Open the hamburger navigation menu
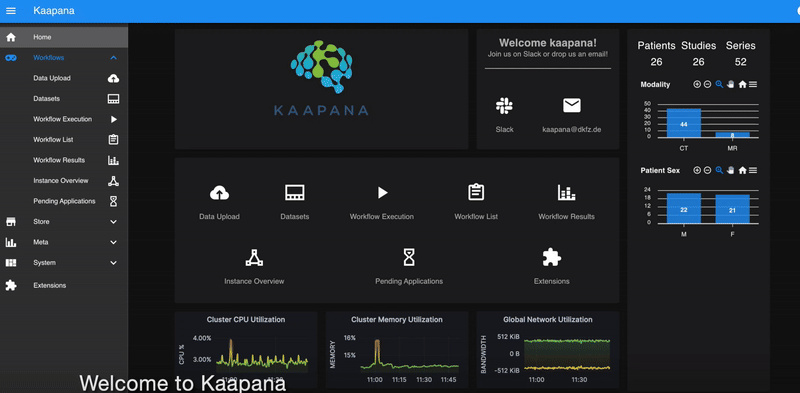The height and width of the screenshot is (393, 800). tap(11, 11)
